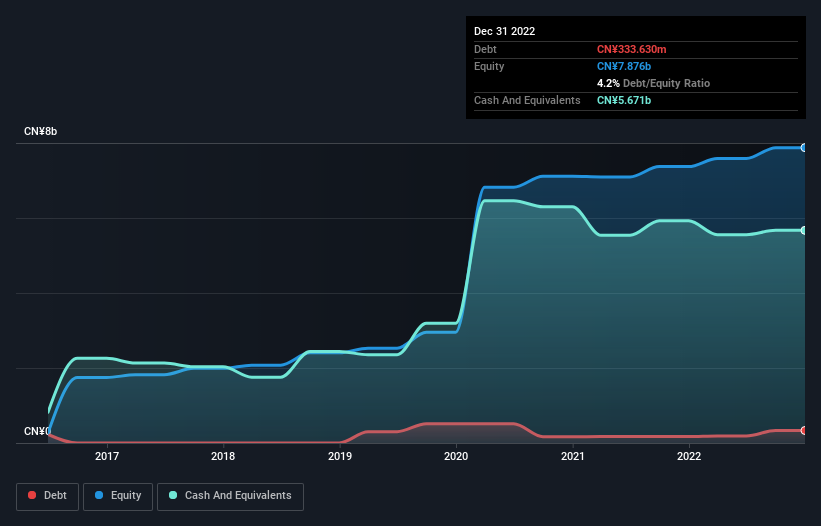821x526 pixels.
Task: Click the teal Cash endpoint marker
Action: click(x=804, y=230)
